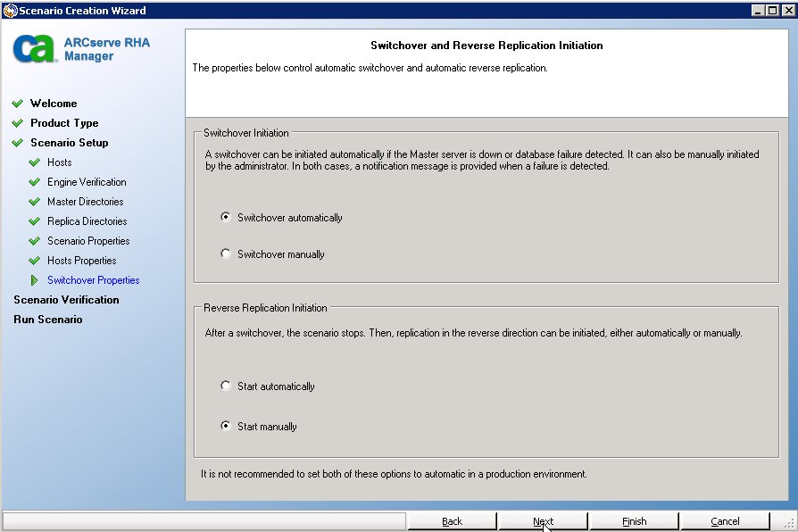This screenshot has width=798, height=532.
Task: Click the green checkmark beside Product Type
Action: pyautogui.click(x=17, y=123)
